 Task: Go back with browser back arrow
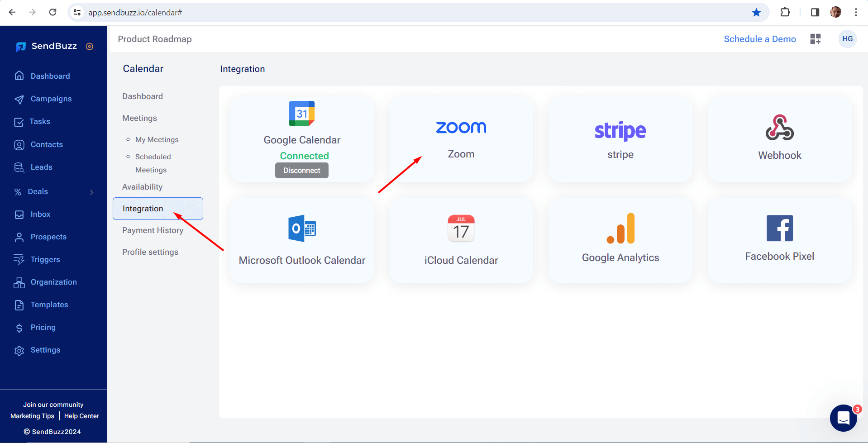point(12,12)
